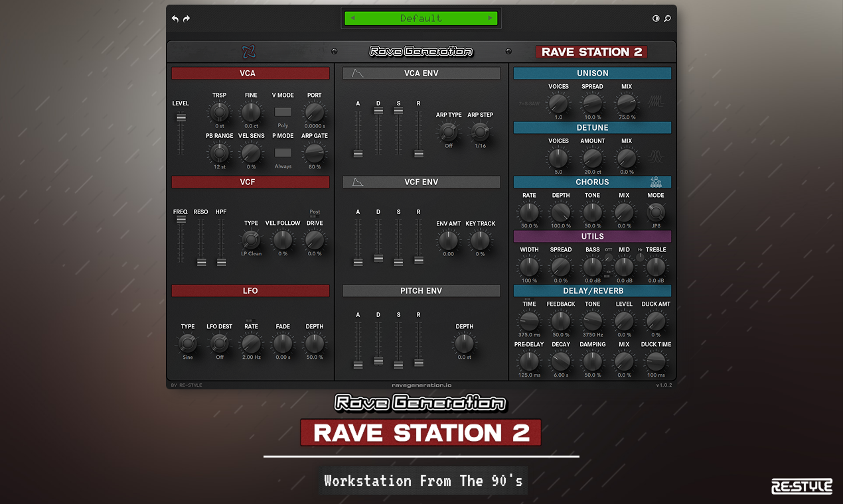This screenshot has height=504, width=843.
Task: Click the RE-STYLE logo in the bottom corner
Action: click(801, 485)
